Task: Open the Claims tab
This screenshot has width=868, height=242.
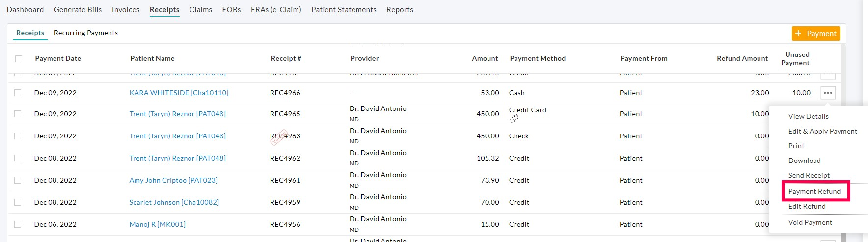Action: pos(201,10)
